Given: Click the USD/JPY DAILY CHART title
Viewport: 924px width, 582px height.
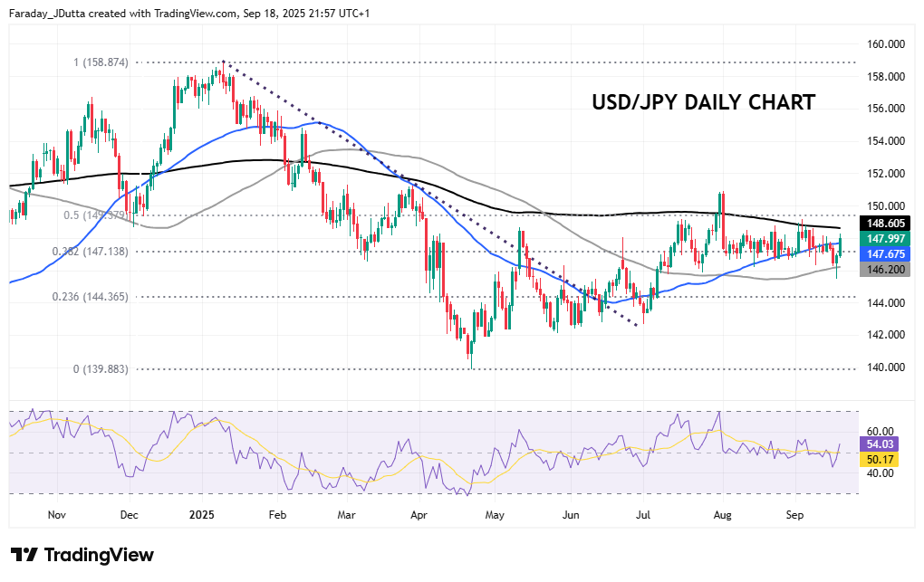Looking at the screenshot, I should coord(703,102).
